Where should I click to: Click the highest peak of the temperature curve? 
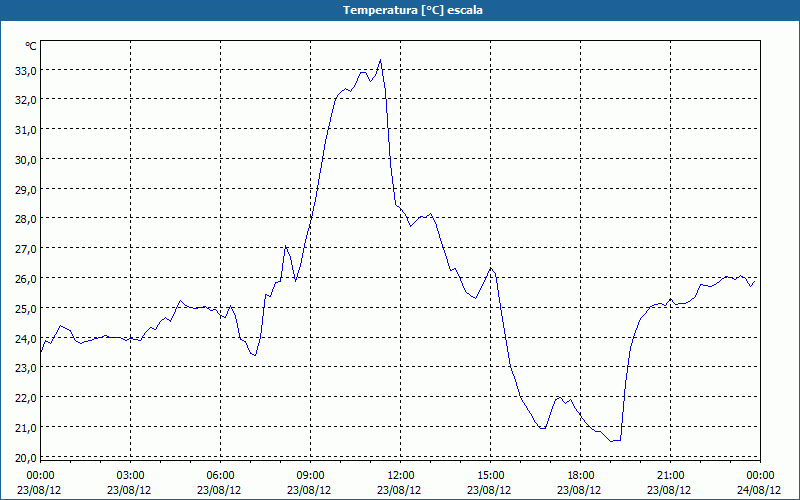(x=380, y=60)
